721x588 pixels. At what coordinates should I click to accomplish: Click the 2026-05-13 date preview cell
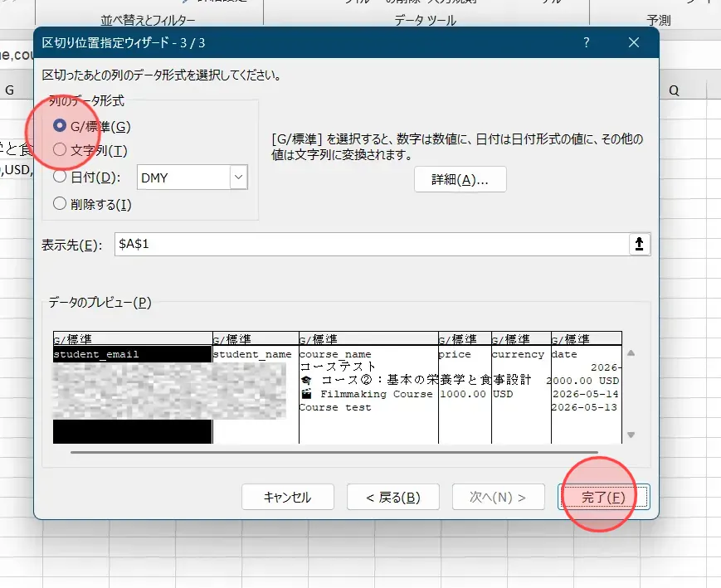pos(584,407)
